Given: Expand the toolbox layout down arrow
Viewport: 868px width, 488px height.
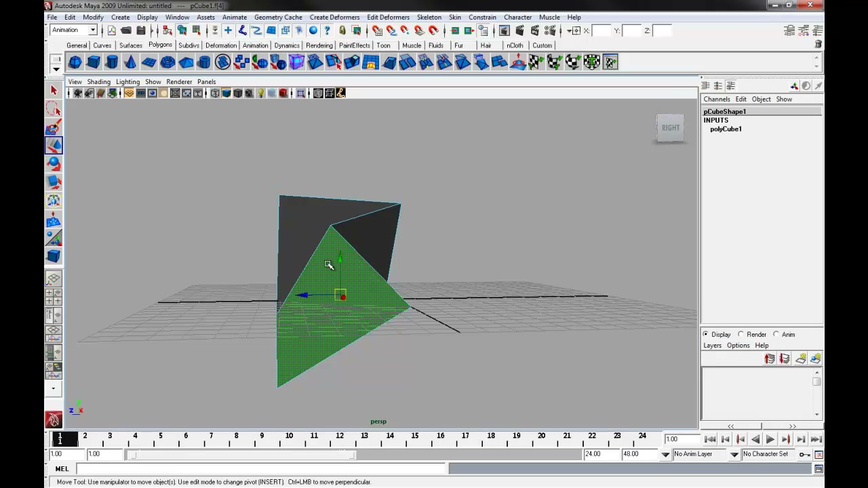Looking at the screenshot, I should 54,389.
